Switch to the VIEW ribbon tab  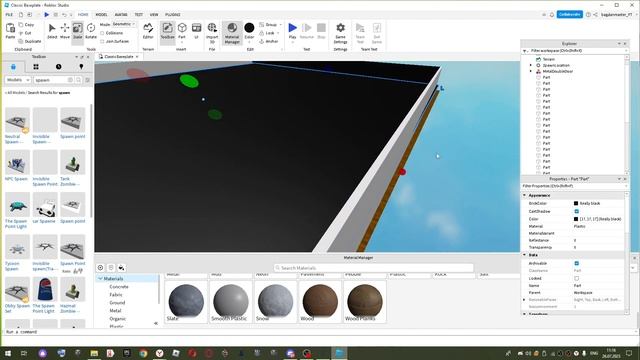[x=154, y=15]
